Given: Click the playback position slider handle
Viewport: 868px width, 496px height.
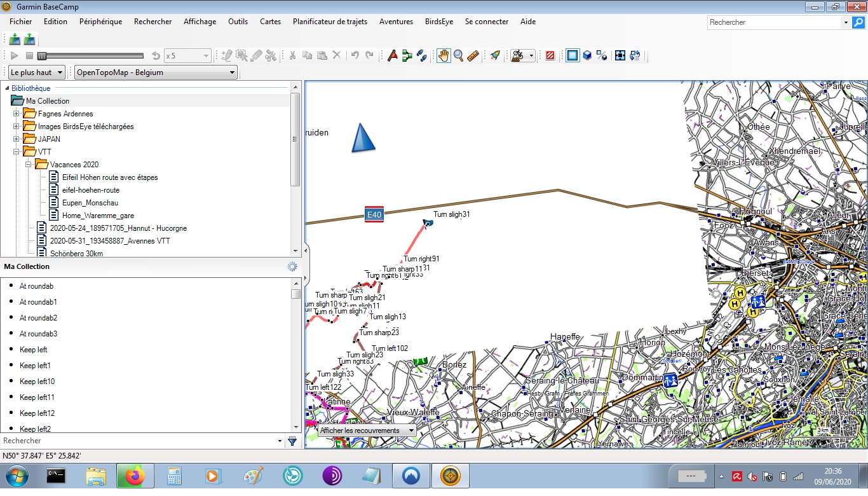Looking at the screenshot, I should click(41, 56).
